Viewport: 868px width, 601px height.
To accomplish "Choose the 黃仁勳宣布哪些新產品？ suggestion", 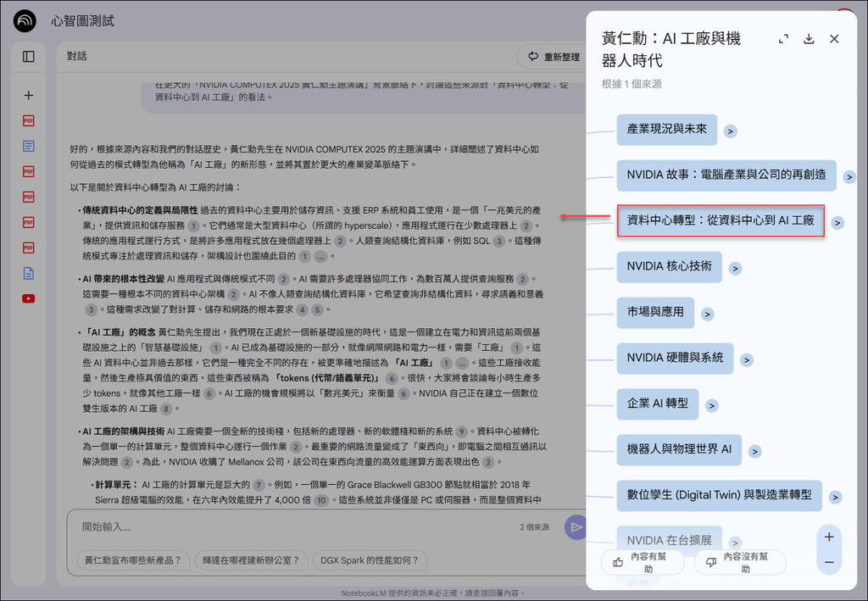I will (133, 560).
